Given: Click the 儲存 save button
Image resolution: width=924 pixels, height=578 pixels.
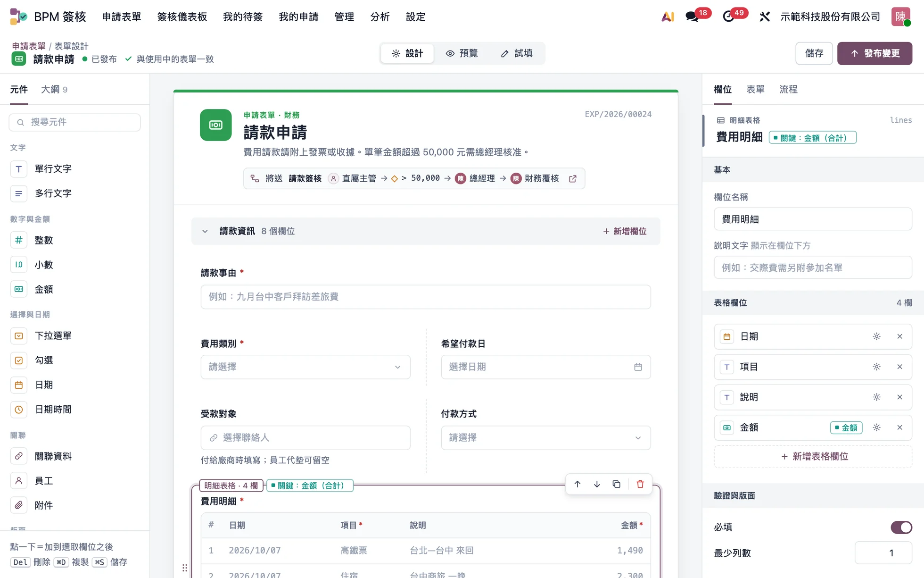Looking at the screenshot, I should tap(814, 53).
